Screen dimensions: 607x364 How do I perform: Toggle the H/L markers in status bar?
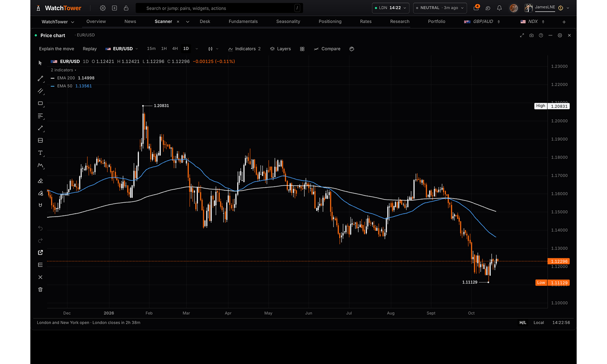point(523,323)
